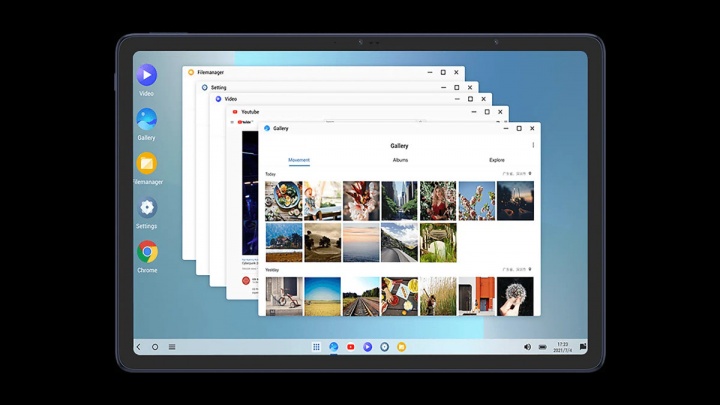Screen dimensions: 720x405
Task: Open the Filemanager desktop icon
Action: pos(147,163)
